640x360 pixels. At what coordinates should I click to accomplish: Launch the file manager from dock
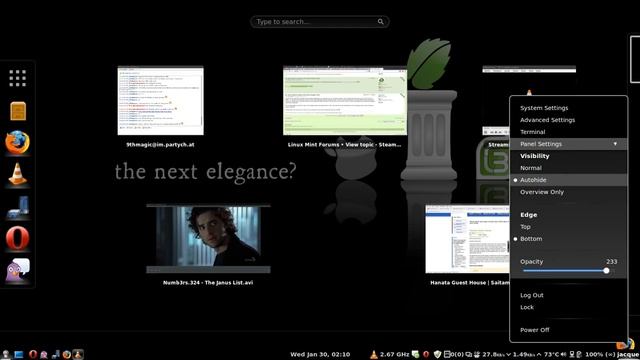pos(18,111)
